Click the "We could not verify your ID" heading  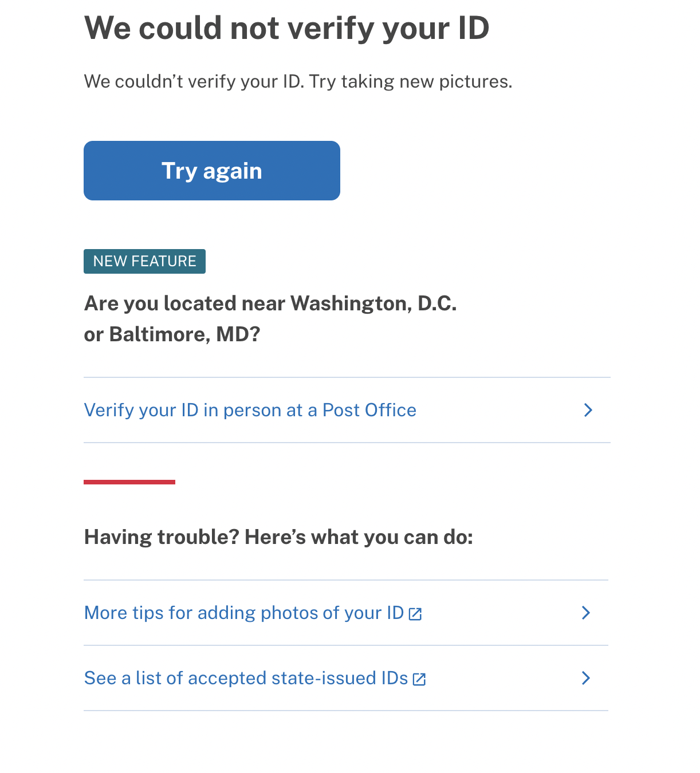click(286, 27)
